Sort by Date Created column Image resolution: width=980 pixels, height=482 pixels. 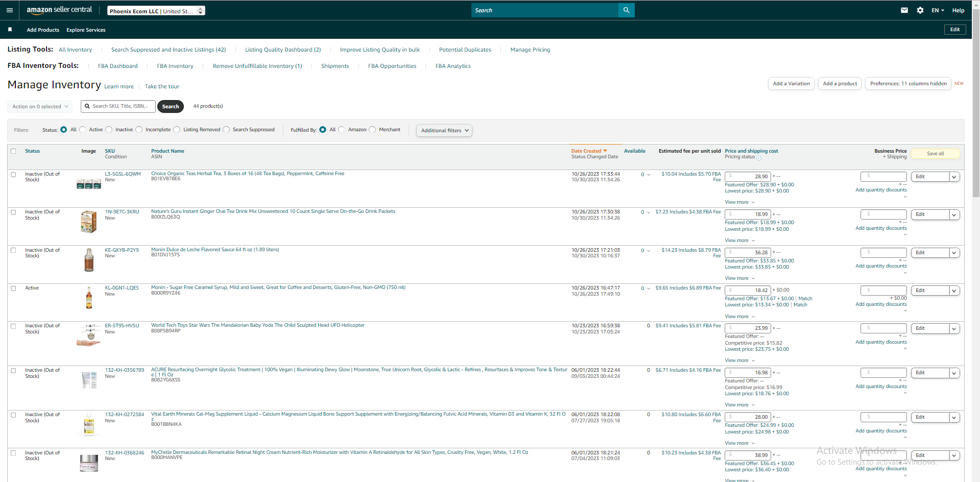589,151
